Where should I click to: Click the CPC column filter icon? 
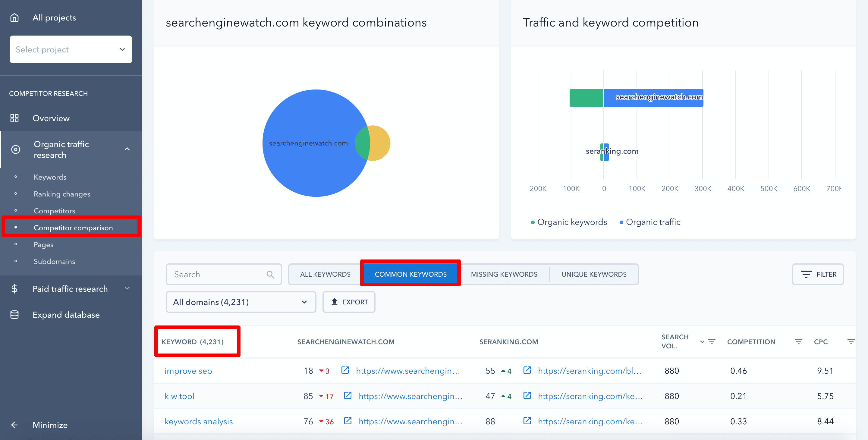coord(851,342)
